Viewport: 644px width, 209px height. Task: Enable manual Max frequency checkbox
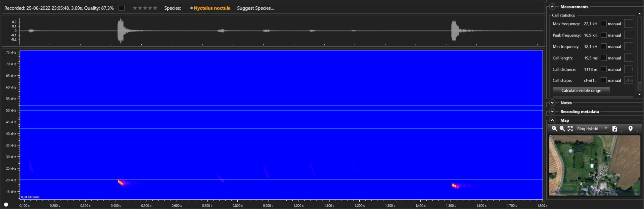tap(603, 24)
